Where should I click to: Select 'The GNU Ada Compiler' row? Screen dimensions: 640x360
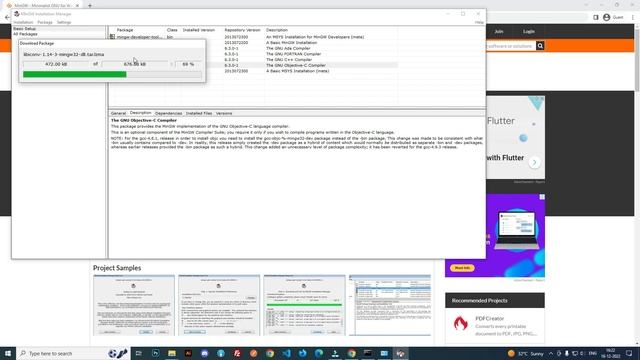[288, 48]
